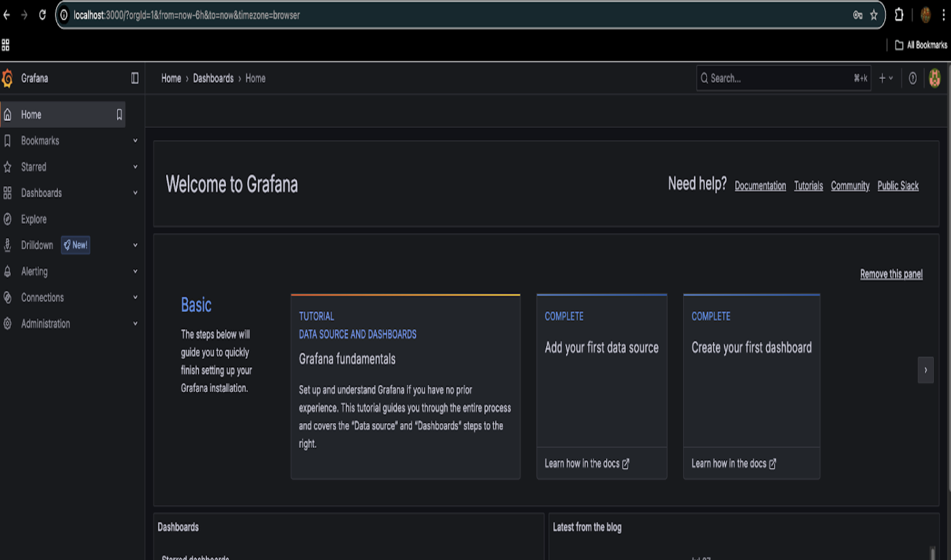This screenshot has width=951, height=560.
Task: Open the user profile avatar
Action: click(x=934, y=78)
